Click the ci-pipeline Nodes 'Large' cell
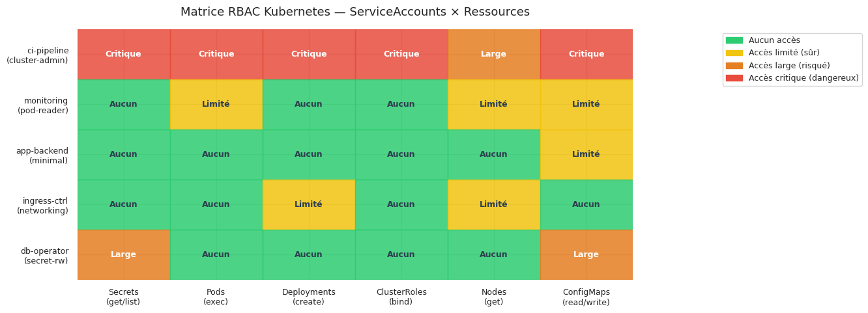The height and width of the screenshot is (313, 868). [x=493, y=54]
